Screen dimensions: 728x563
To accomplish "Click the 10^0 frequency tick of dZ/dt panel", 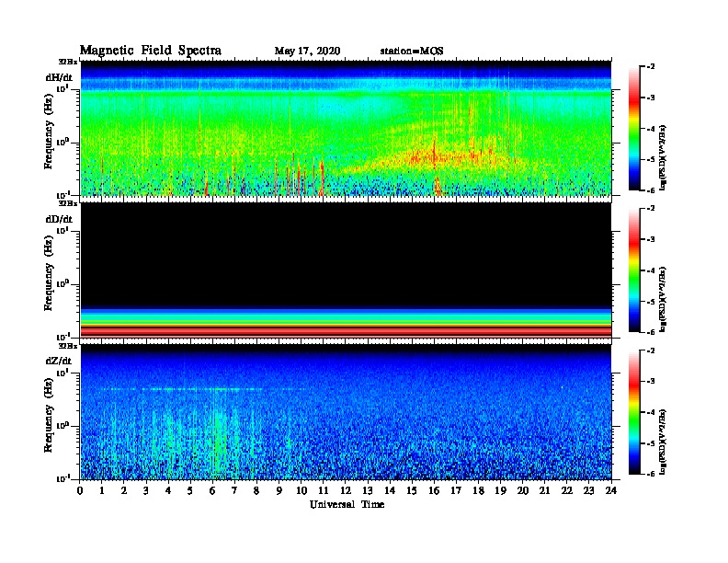I will pos(63,425).
